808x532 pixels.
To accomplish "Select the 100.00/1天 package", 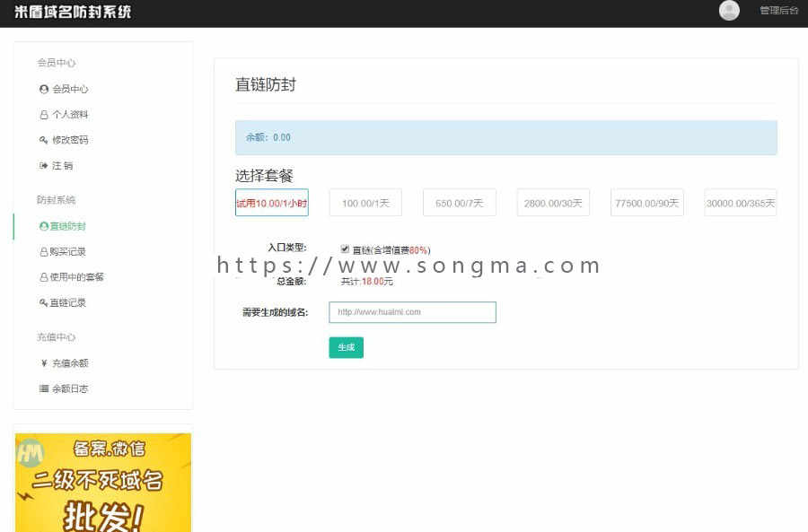I will [x=365, y=203].
